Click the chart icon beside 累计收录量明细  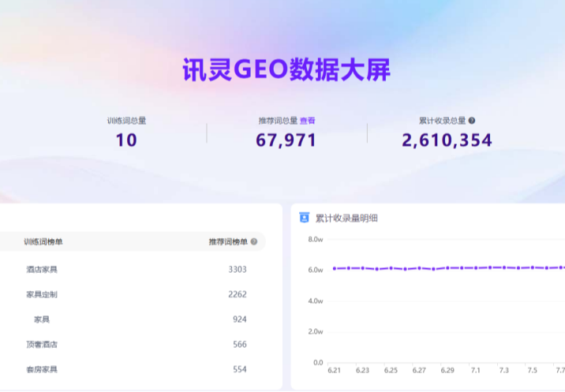pyautogui.click(x=304, y=218)
